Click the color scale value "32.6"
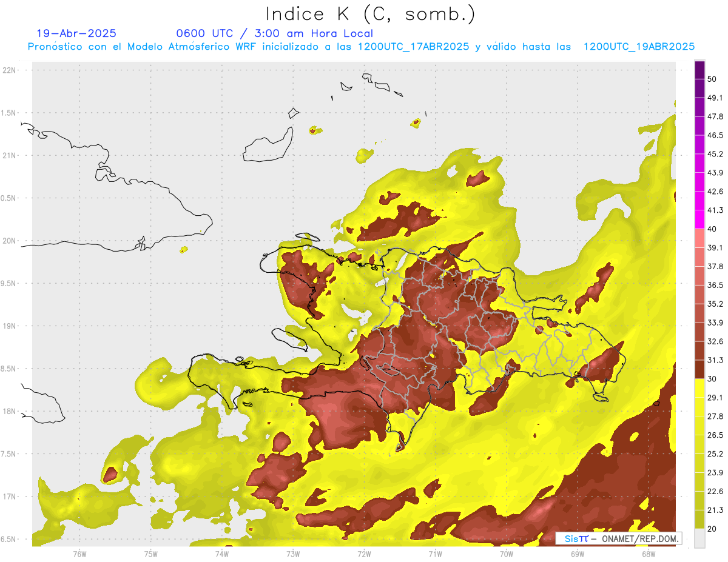The width and height of the screenshot is (728, 562). pos(715,341)
